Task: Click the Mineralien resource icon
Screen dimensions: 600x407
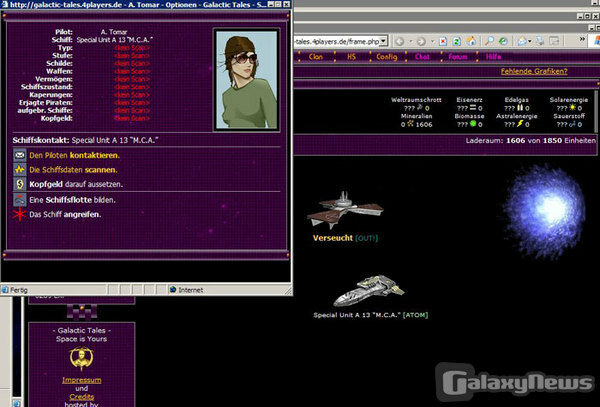Action: [410, 124]
